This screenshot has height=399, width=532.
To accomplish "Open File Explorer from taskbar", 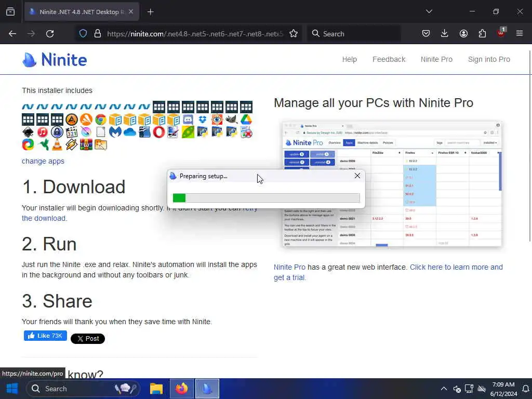I will [x=156, y=389].
